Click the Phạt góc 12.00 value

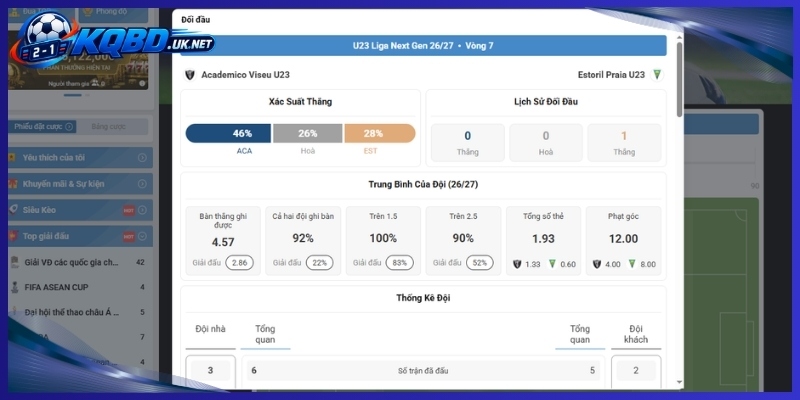pyautogui.click(x=623, y=239)
